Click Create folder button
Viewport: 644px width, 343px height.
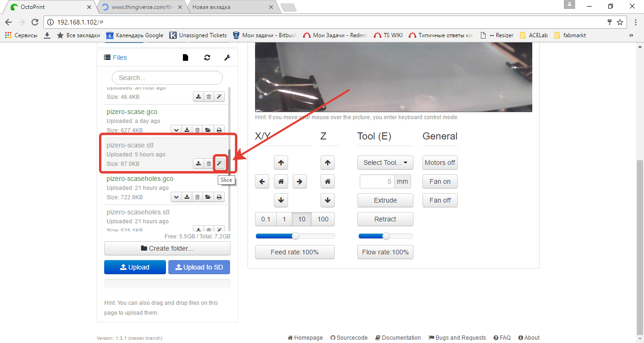(x=167, y=248)
